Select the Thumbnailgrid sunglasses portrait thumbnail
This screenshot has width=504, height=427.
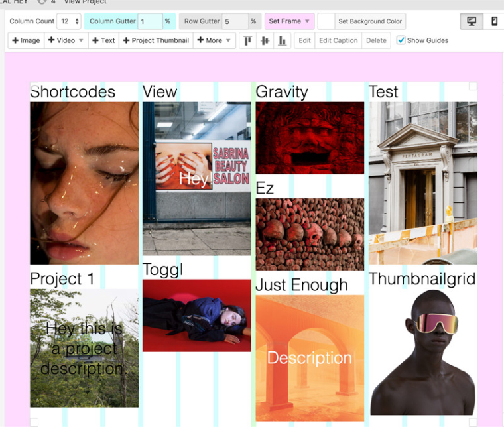422,351
